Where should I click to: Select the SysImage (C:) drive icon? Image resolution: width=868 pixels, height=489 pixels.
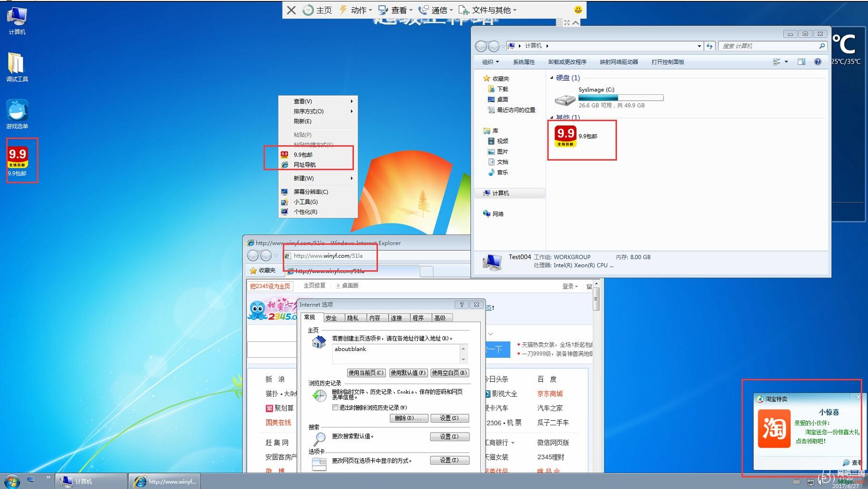[x=565, y=100]
